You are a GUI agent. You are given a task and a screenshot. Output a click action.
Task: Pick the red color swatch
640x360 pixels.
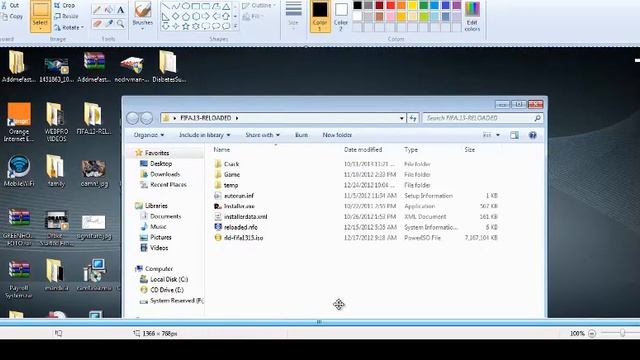coord(391,6)
